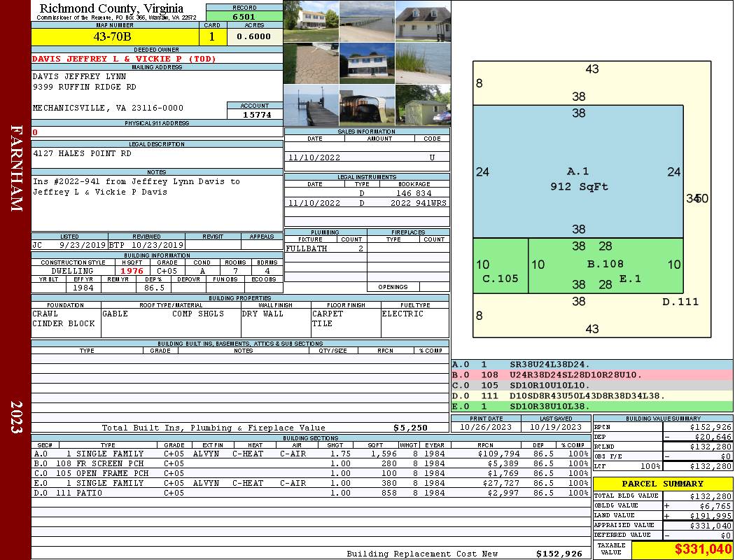Click FARNHAM district label on red sidebar
This screenshot has width=735, height=560.
coord(16,168)
